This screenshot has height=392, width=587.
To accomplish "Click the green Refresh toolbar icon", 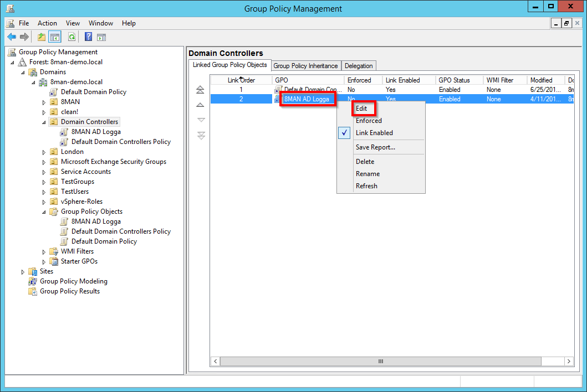I will [72, 37].
